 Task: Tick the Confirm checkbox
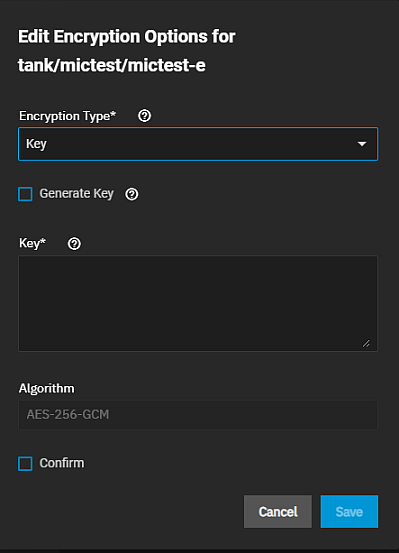[x=25, y=463]
